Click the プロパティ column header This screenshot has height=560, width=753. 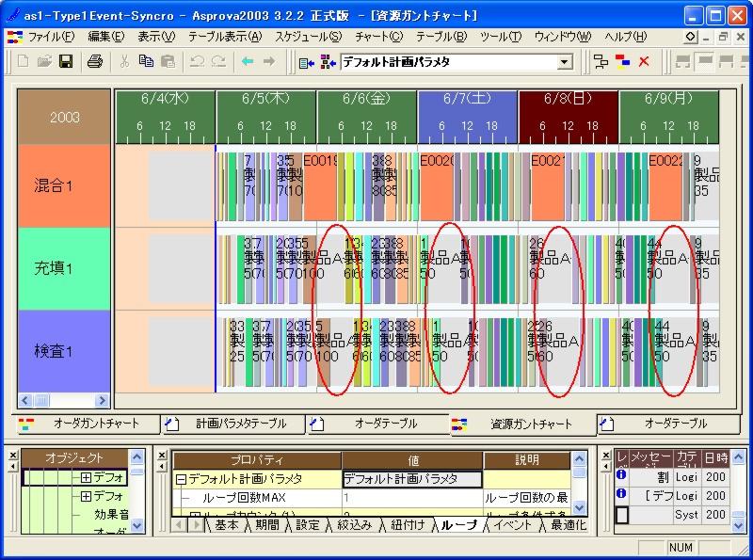[257, 460]
